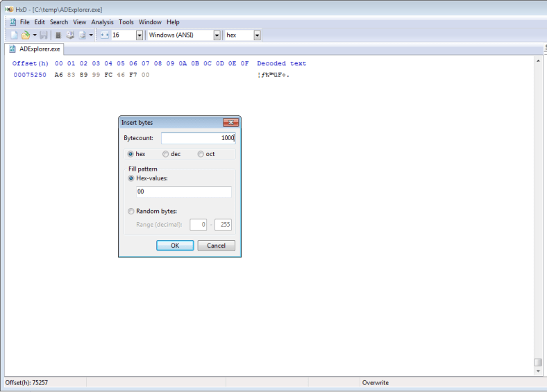Select the oct radio button
The image size is (547, 392).
click(x=201, y=154)
